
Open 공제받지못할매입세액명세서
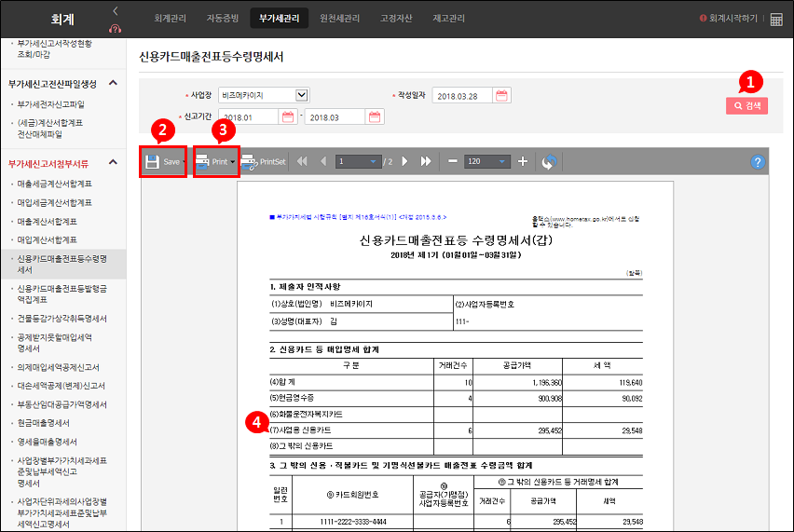point(54,343)
